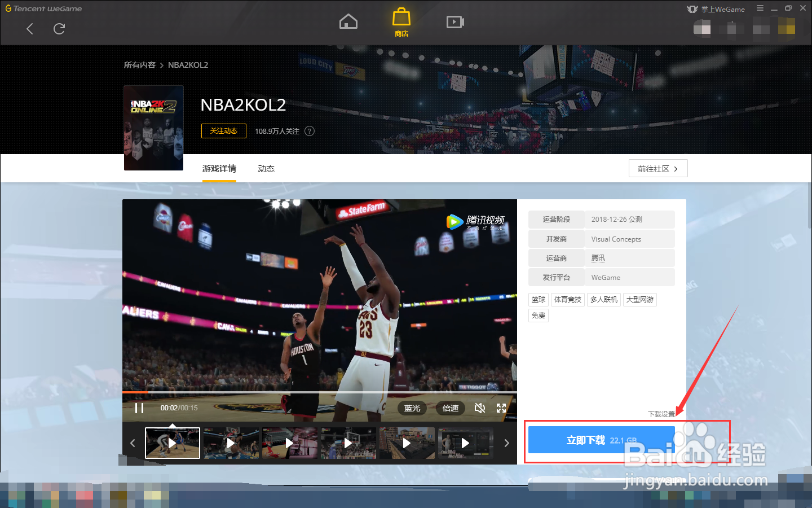This screenshot has width=812, height=508.
Task: Select the second video thumbnail
Action: tap(231, 443)
